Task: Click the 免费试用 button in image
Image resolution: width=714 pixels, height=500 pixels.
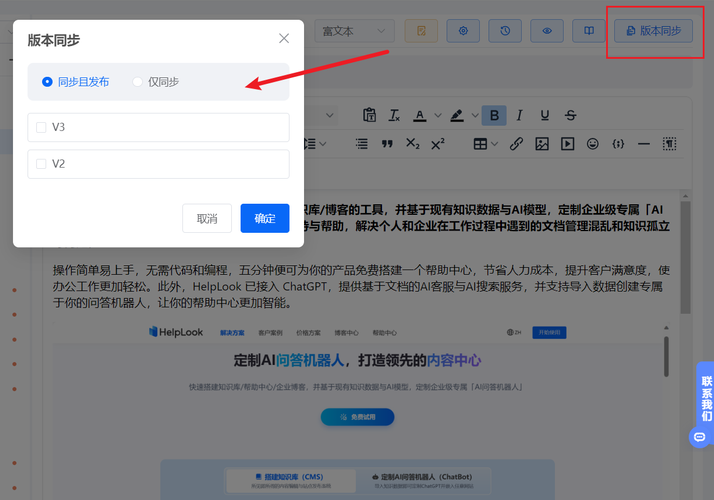Action: coord(357,417)
